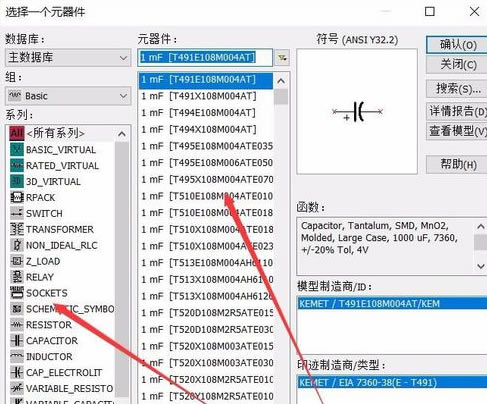
Task: Pick the RATED_VIRTUAL family icon
Action: (17, 165)
